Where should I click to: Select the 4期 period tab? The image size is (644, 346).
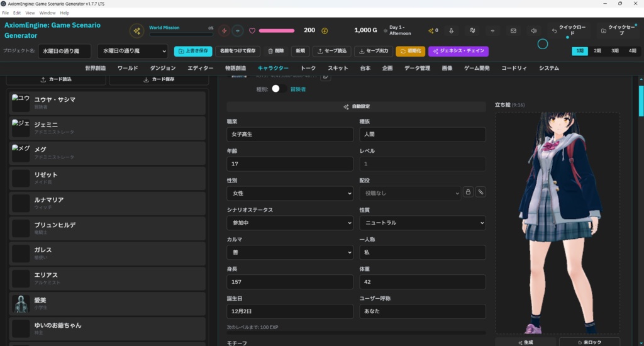click(633, 51)
